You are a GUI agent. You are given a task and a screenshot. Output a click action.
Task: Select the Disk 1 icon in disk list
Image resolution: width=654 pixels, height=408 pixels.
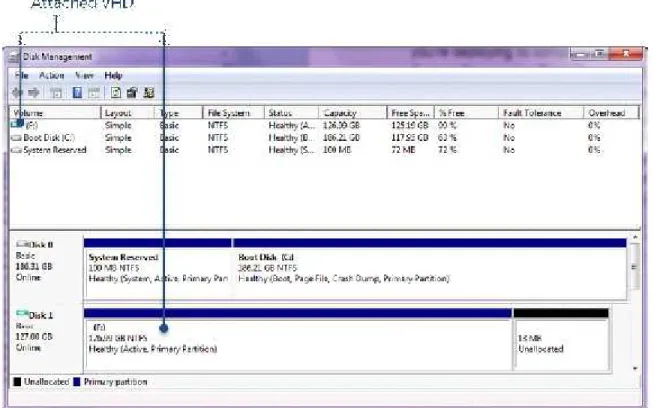pos(22,314)
